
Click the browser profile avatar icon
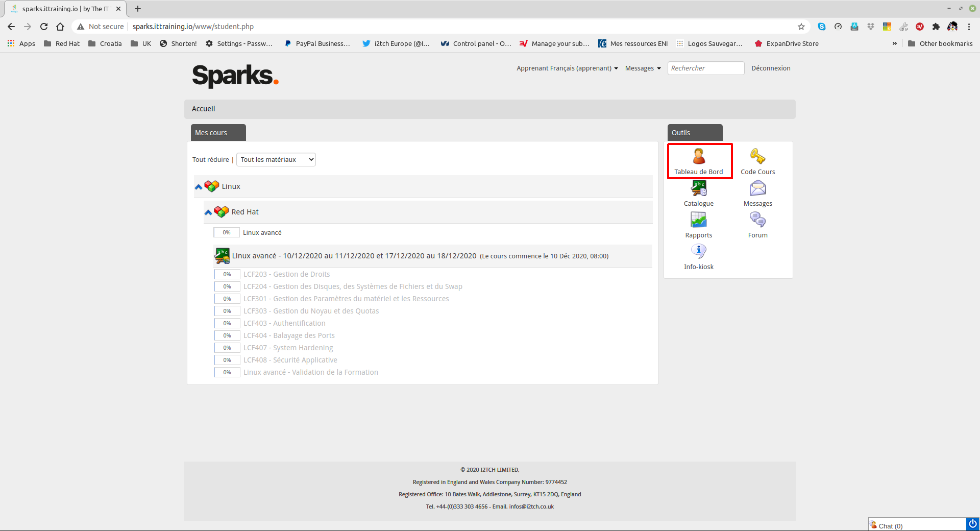click(x=952, y=27)
